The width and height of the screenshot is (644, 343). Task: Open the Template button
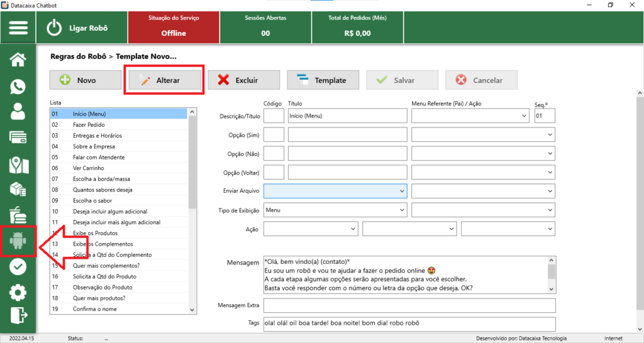(323, 80)
